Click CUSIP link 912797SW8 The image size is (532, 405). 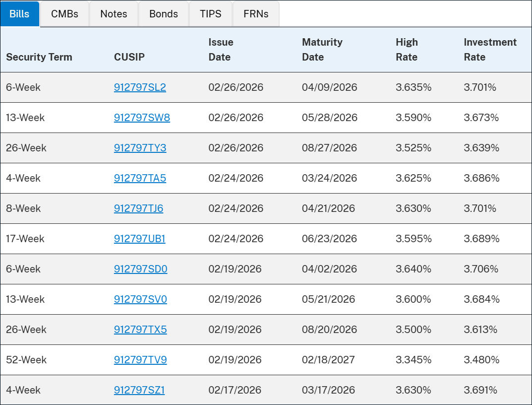[142, 118]
